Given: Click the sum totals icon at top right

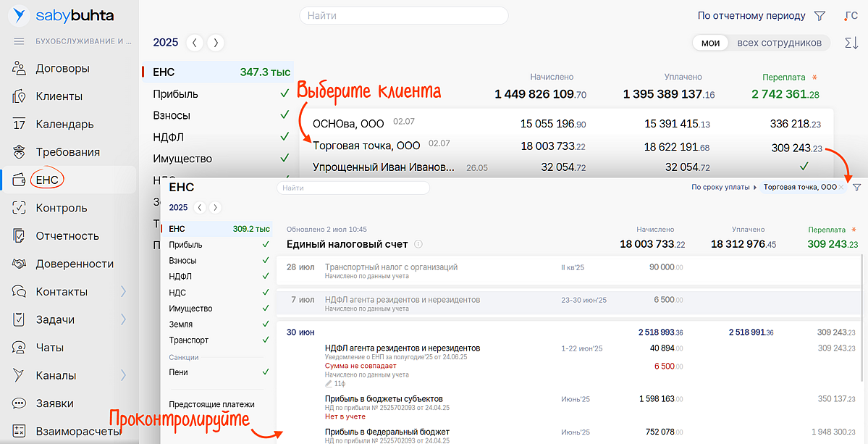Looking at the screenshot, I should 851,43.
